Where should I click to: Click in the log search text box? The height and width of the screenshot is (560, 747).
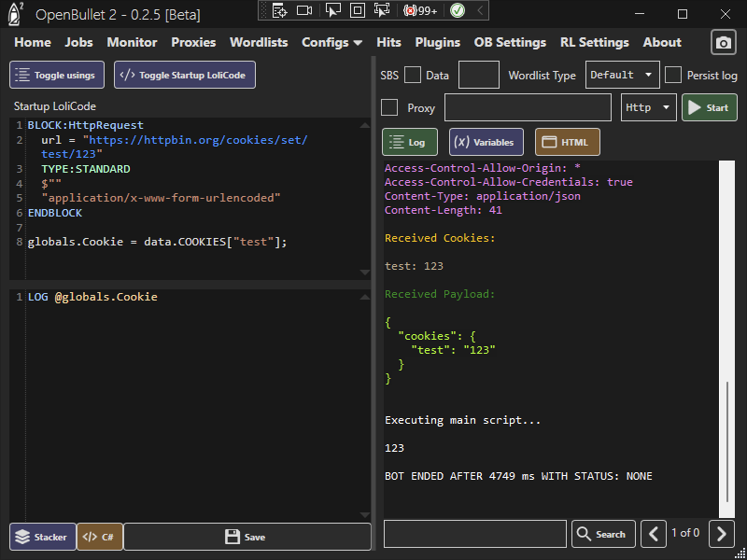click(475, 534)
